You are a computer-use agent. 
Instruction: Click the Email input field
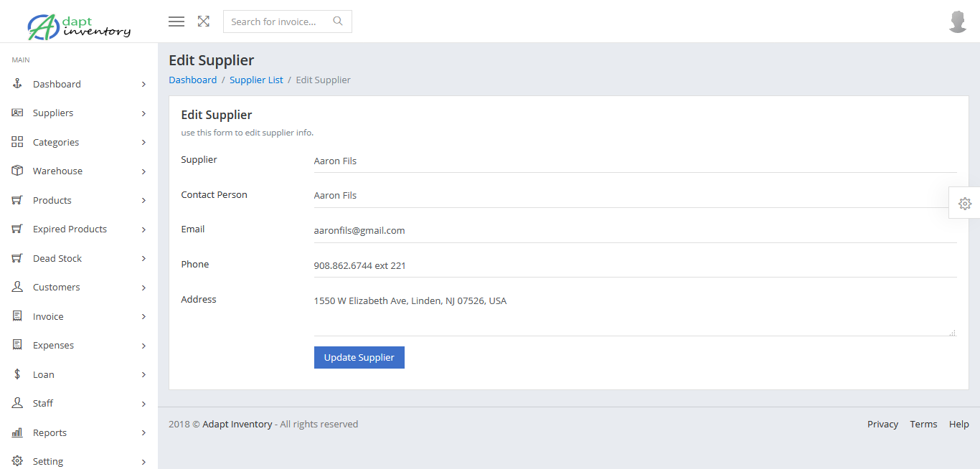pos(635,230)
